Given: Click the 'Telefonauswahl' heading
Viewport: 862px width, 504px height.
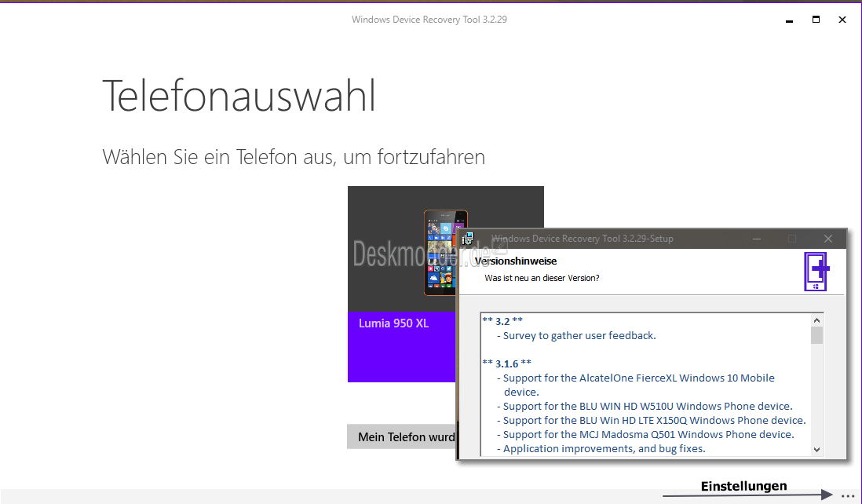Looking at the screenshot, I should [239, 96].
